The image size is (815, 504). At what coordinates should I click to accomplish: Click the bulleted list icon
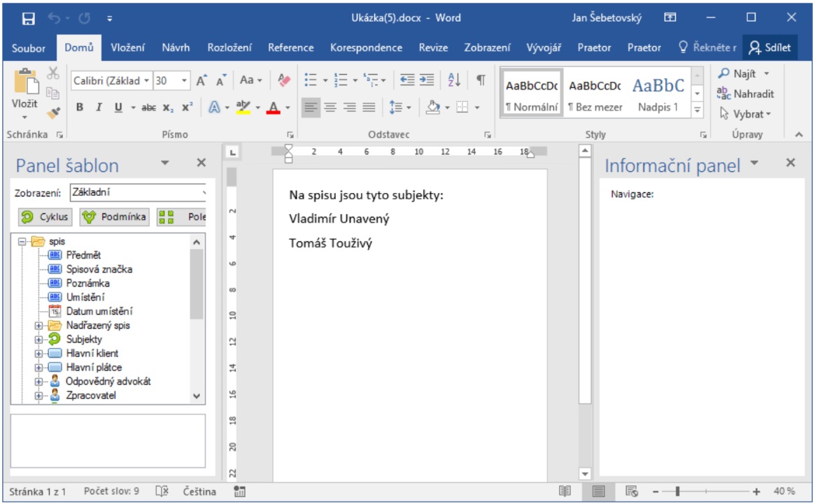point(311,80)
